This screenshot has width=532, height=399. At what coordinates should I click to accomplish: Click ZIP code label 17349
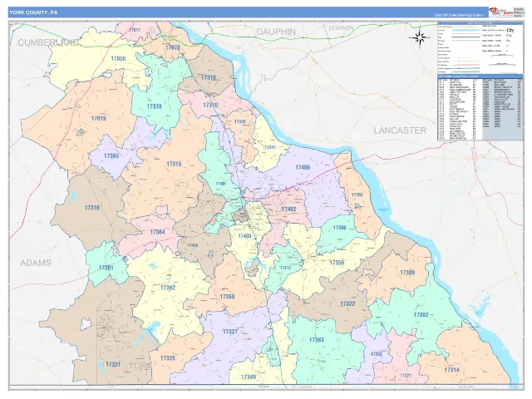click(249, 377)
